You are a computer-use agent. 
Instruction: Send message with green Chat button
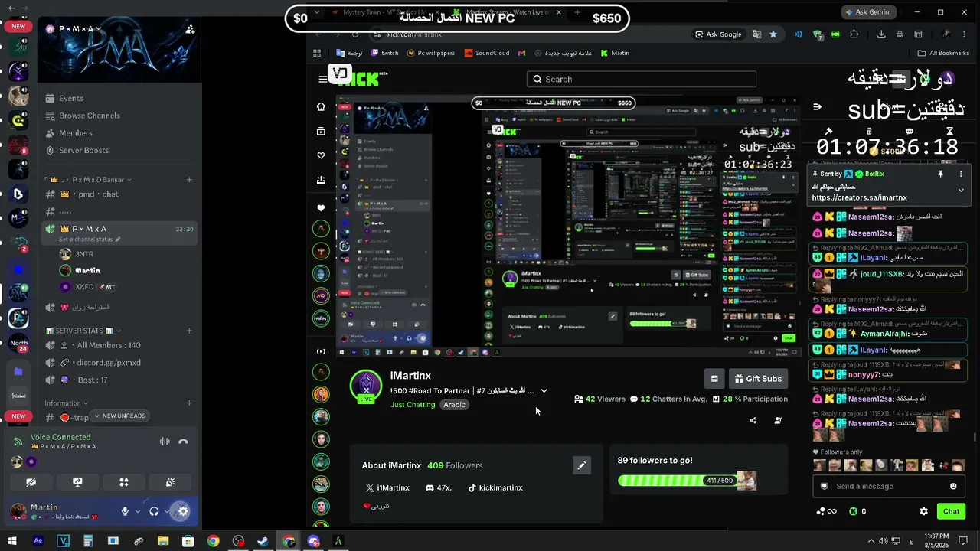951,511
